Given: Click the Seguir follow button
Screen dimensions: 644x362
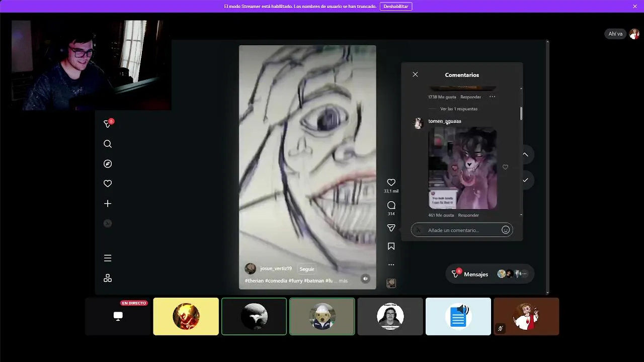Looking at the screenshot, I should [x=307, y=269].
